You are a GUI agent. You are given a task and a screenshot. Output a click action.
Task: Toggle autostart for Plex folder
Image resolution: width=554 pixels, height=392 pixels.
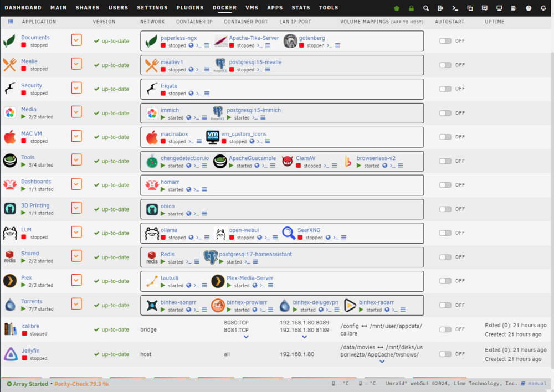click(445, 281)
